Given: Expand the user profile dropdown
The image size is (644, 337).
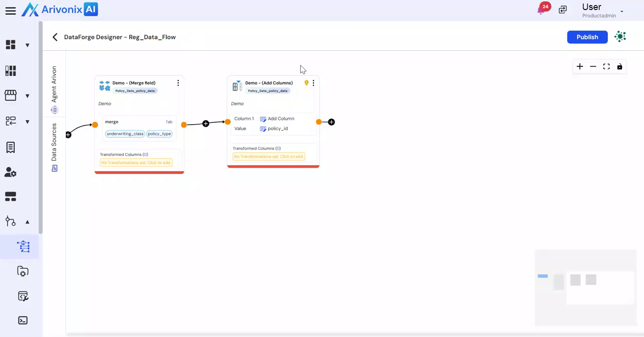Looking at the screenshot, I should pos(622,12).
